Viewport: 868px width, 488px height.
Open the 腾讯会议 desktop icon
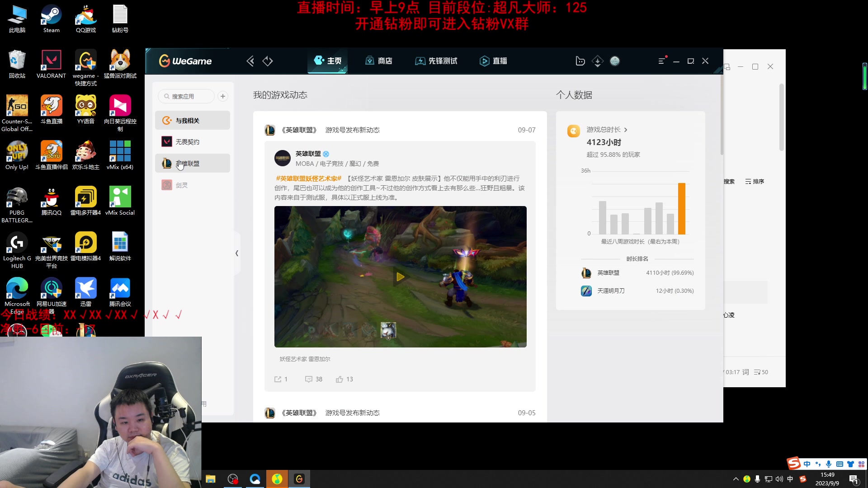(x=120, y=292)
